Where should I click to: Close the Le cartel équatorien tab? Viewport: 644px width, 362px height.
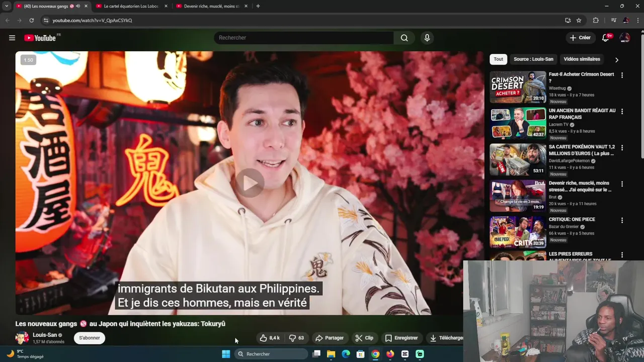tap(166, 6)
